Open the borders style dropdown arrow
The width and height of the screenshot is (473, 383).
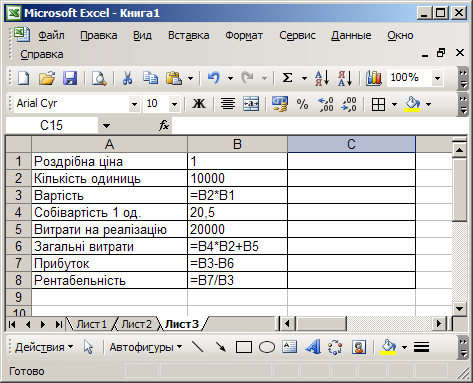pos(394,104)
